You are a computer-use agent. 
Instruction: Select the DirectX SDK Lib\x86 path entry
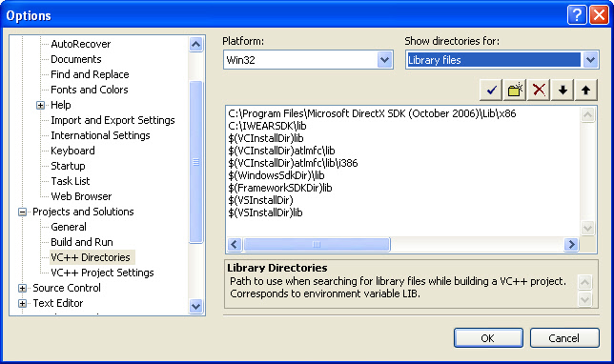[x=372, y=113]
